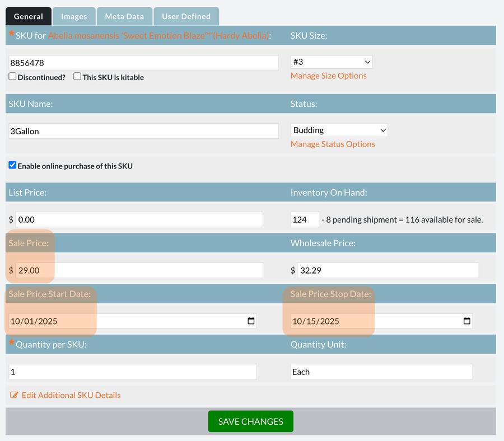
Task: Select the General tab
Action: click(29, 16)
